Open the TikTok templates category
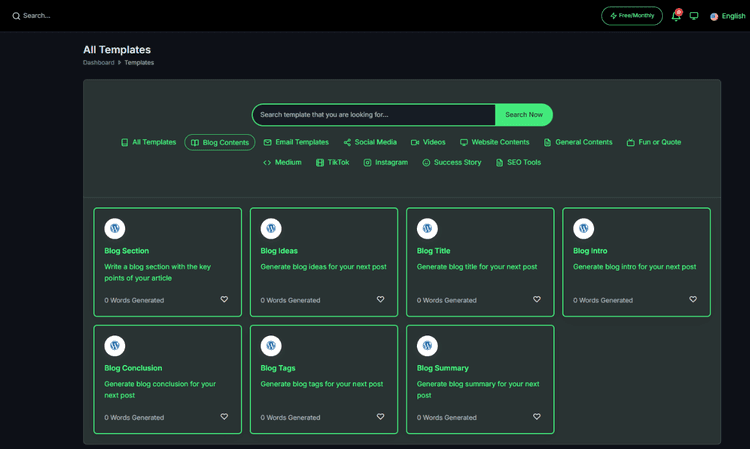Image resolution: width=750 pixels, height=449 pixels. [332, 163]
